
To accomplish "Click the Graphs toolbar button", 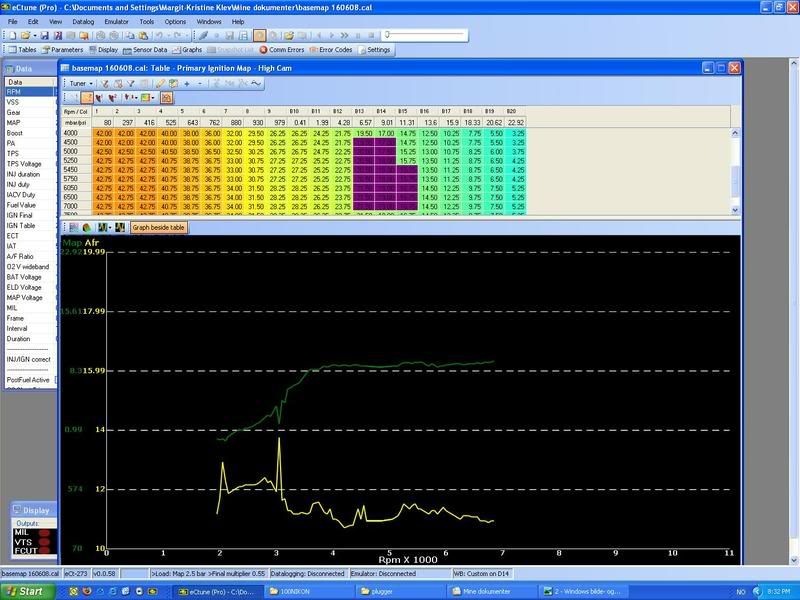I will (x=187, y=49).
